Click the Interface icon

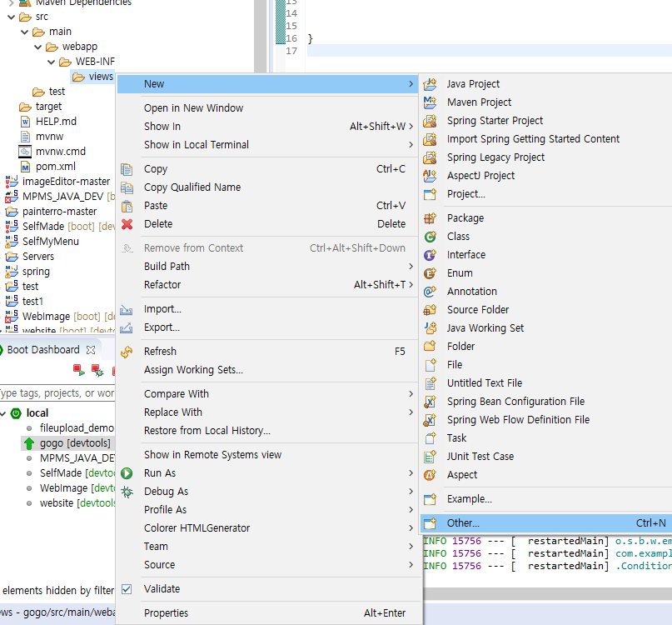tap(430, 255)
